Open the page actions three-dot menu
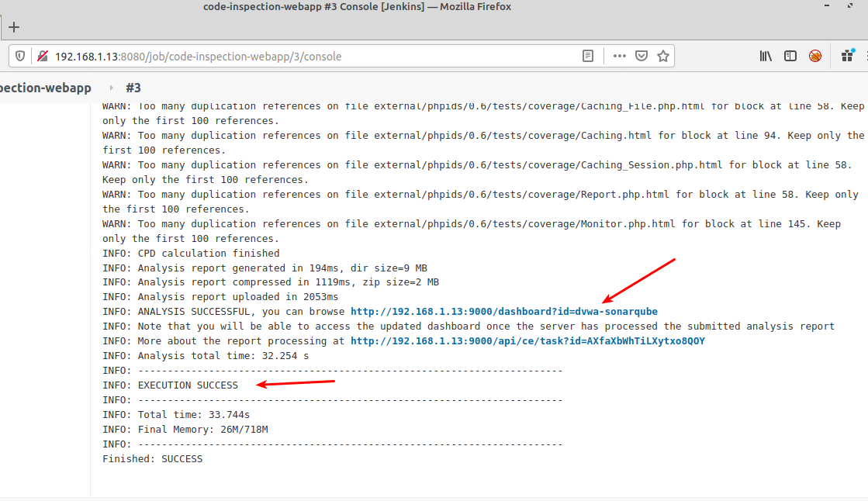 pos(619,56)
